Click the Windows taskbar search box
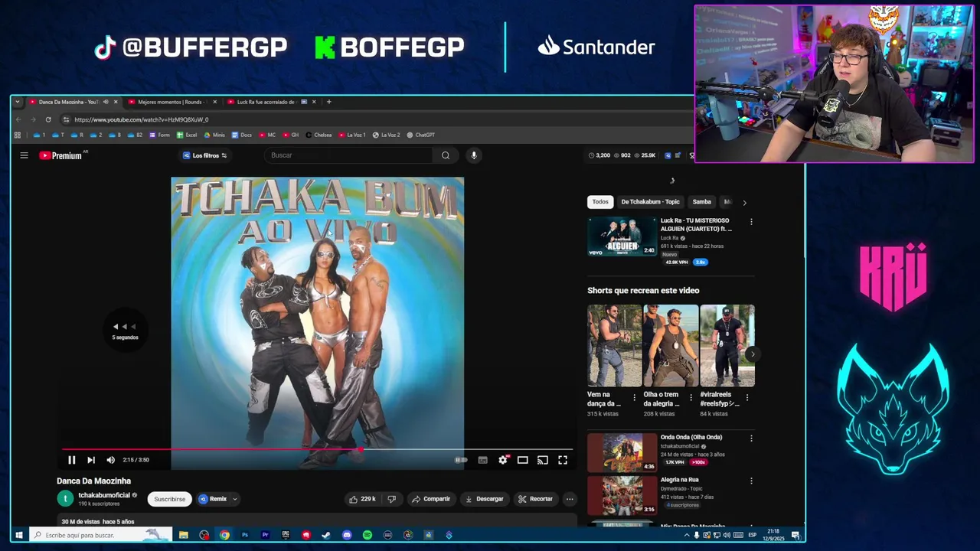The image size is (980, 551). [x=100, y=535]
